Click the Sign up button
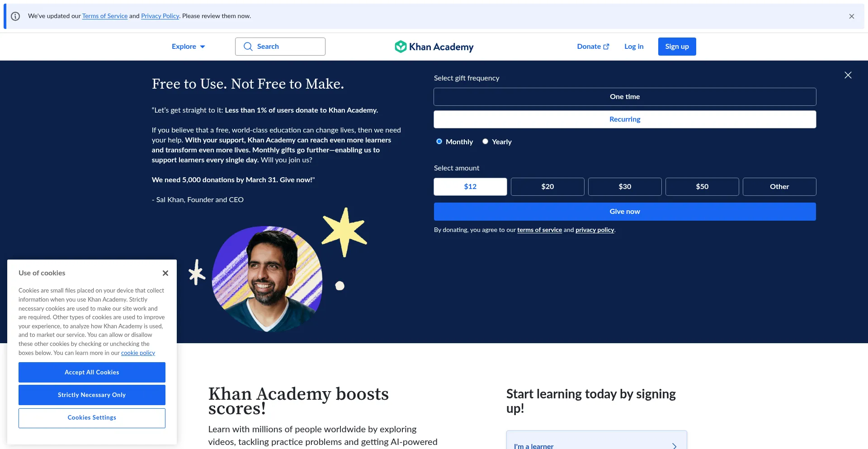 (x=677, y=47)
